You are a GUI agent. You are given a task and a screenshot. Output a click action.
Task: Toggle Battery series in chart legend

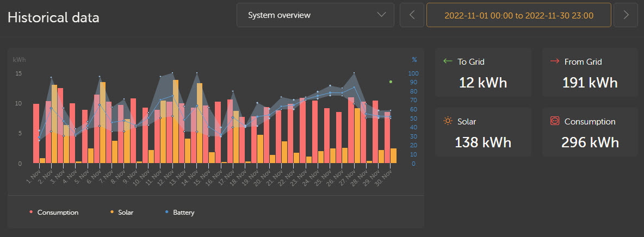(x=183, y=213)
